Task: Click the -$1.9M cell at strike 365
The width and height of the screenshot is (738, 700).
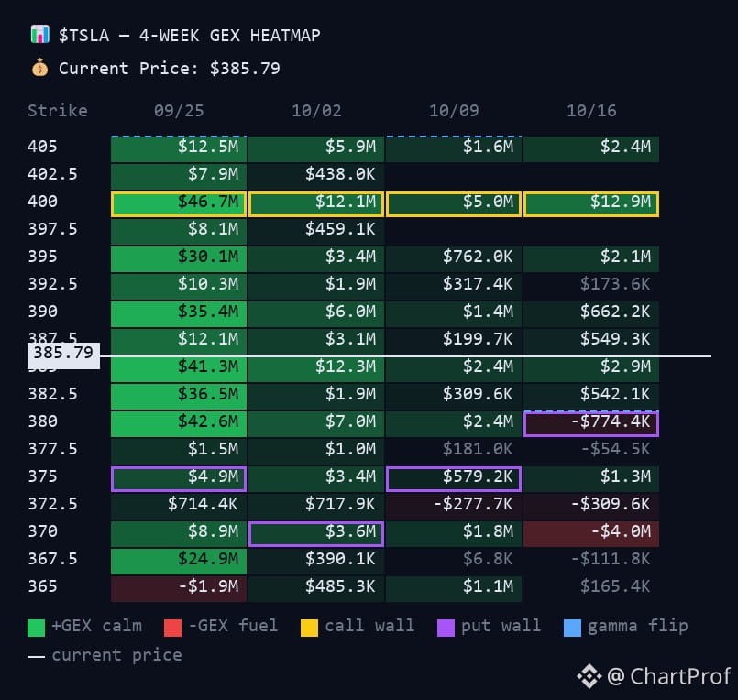Action: [179, 589]
